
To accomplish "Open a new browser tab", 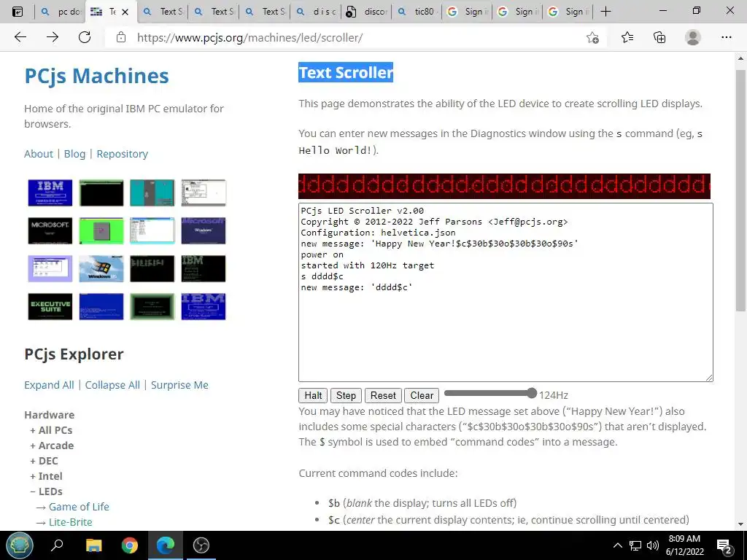I will [606, 12].
